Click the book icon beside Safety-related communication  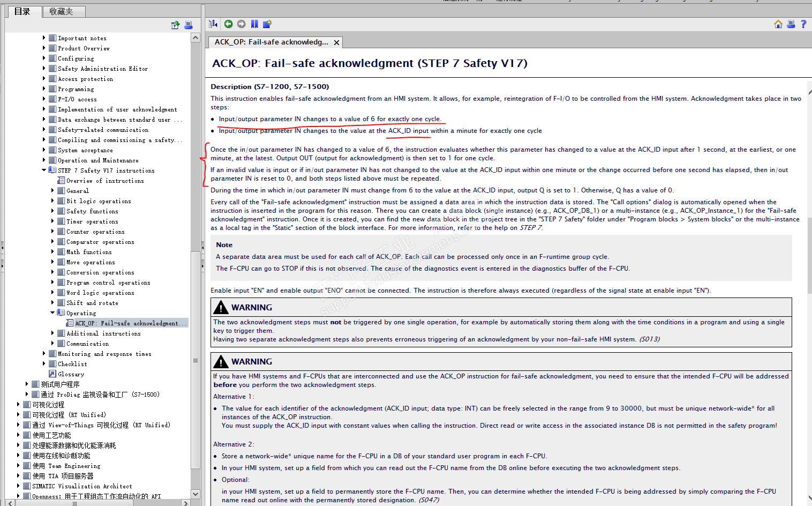pyautogui.click(x=52, y=130)
